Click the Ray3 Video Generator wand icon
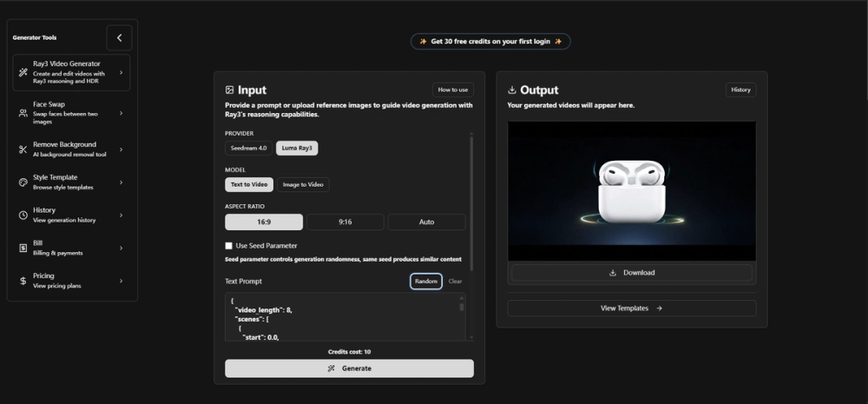The width and height of the screenshot is (868, 404). pyautogui.click(x=23, y=73)
